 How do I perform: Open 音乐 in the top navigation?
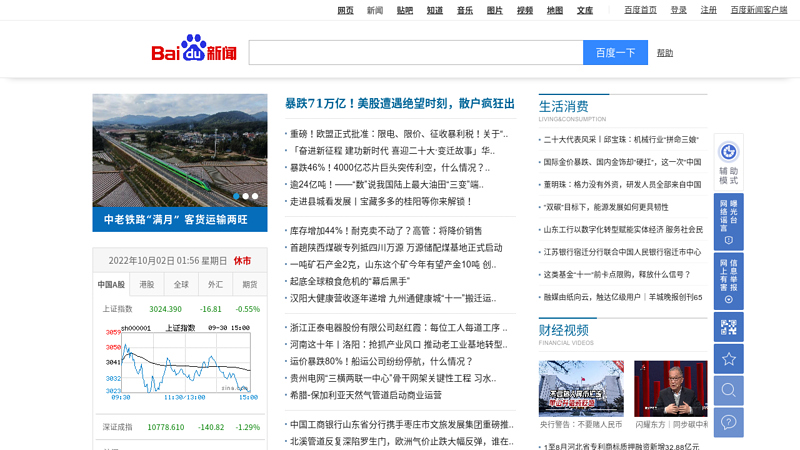[465, 10]
